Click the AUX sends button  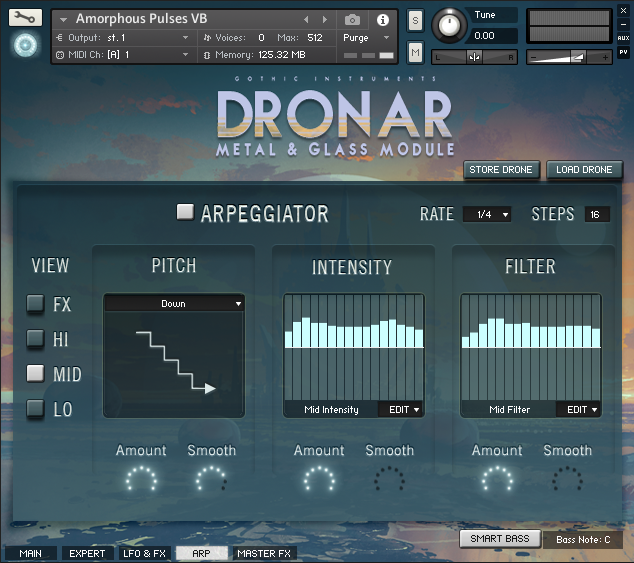tap(623, 38)
